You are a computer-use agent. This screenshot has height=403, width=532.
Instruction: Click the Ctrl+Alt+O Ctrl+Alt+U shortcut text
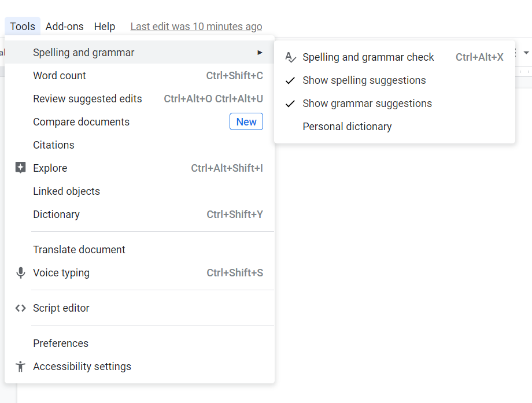tap(213, 98)
